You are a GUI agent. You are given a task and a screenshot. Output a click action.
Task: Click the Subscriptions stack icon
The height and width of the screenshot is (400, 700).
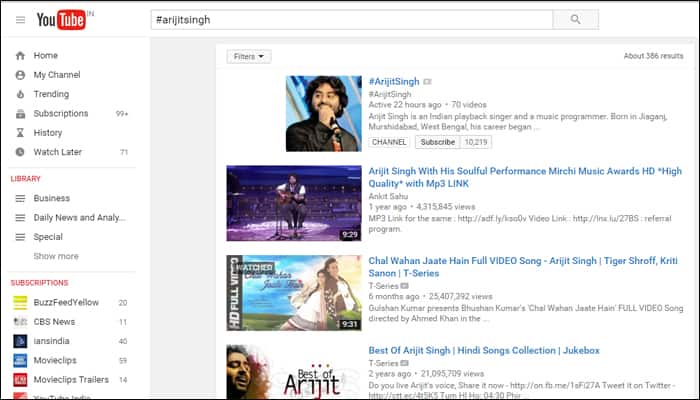pos(20,113)
